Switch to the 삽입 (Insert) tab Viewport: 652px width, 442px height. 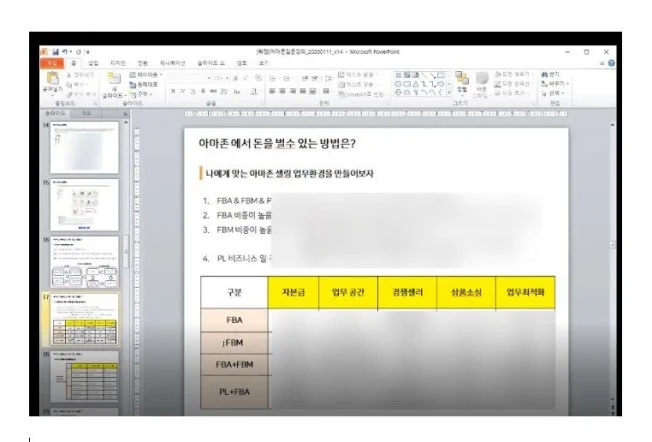(x=93, y=63)
